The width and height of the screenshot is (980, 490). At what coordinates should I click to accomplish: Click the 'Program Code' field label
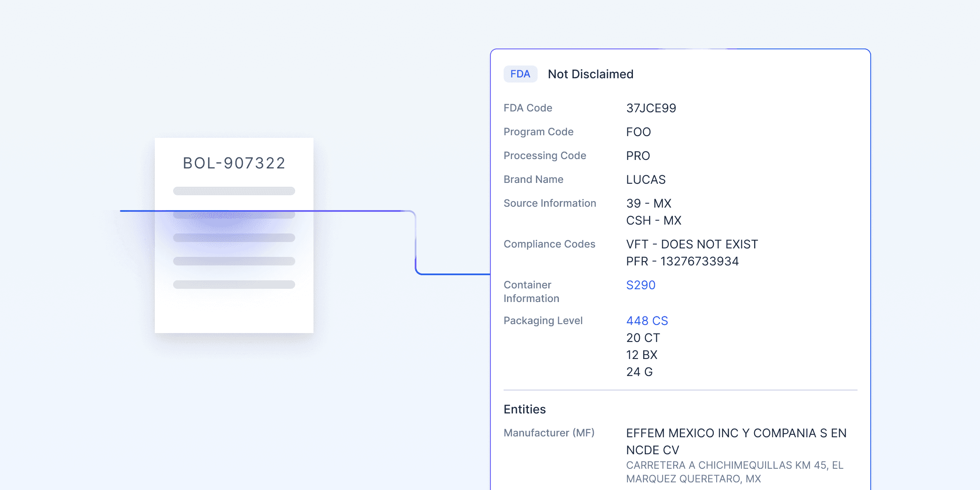click(x=538, y=132)
